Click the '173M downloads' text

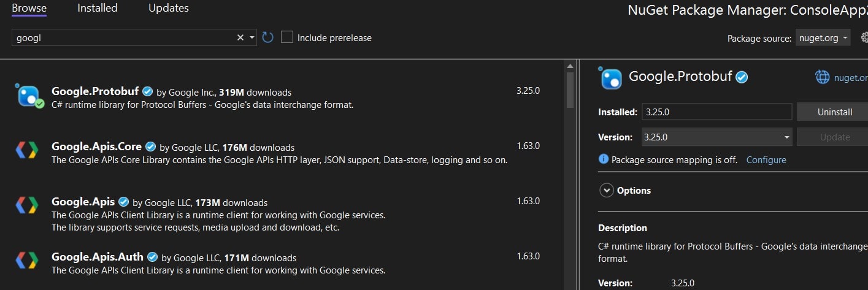(x=231, y=202)
